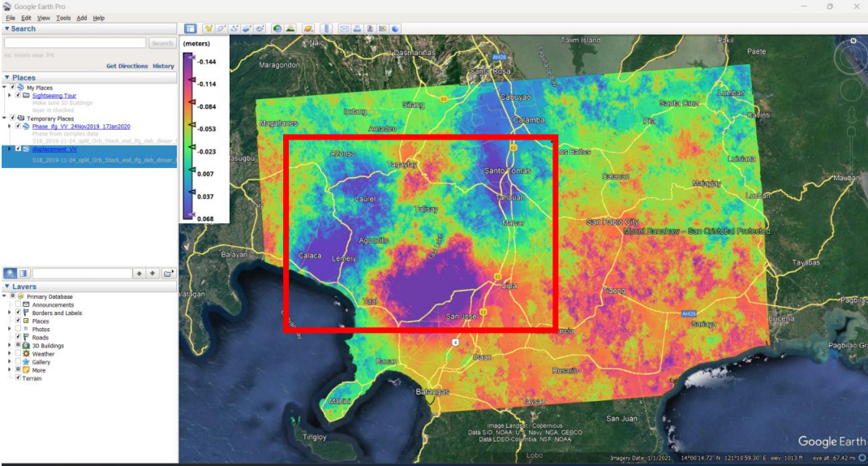Open the Help menu
This screenshot has width=868, height=466.
point(98,18)
